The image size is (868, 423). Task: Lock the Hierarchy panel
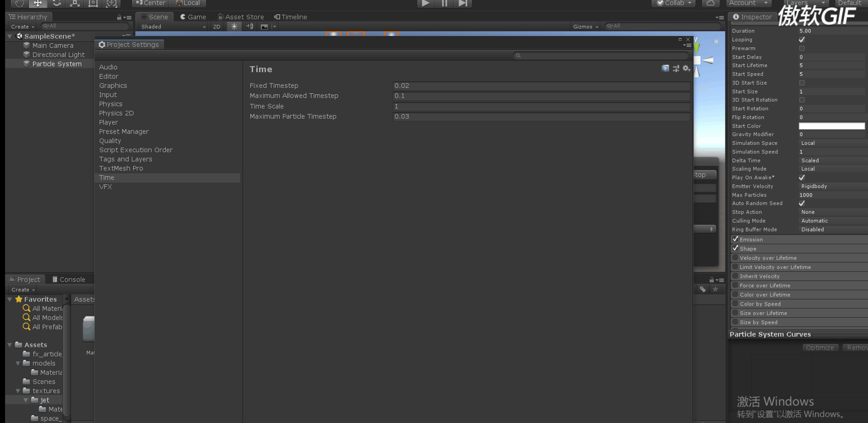coord(119,17)
